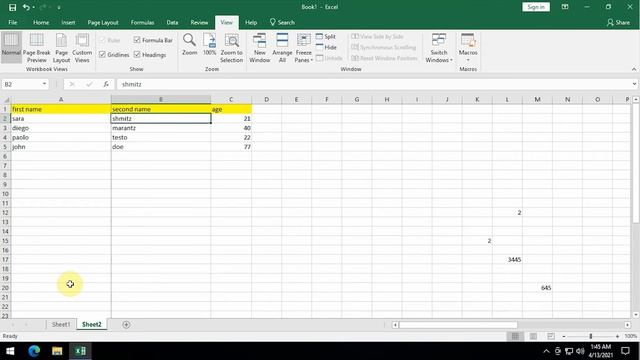Screen dimensions: 640x360
Task: Click Normal view icon in status bar
Action: coord(515,336)
